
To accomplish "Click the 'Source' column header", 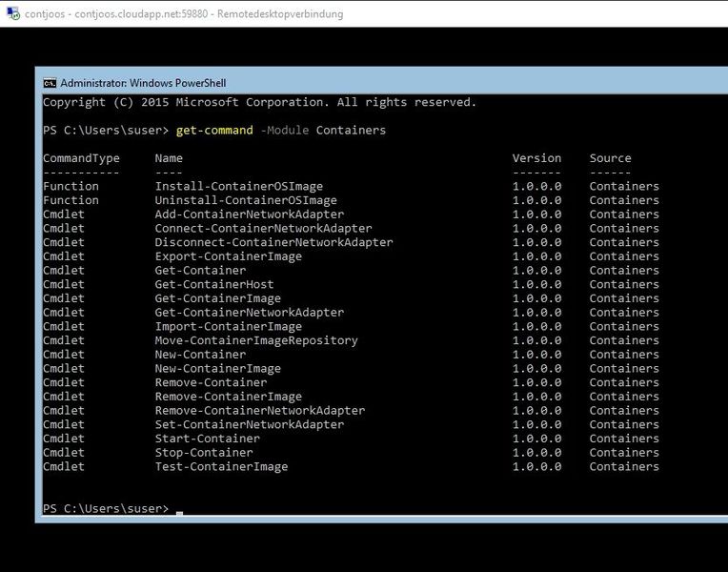I will point(611,158).
